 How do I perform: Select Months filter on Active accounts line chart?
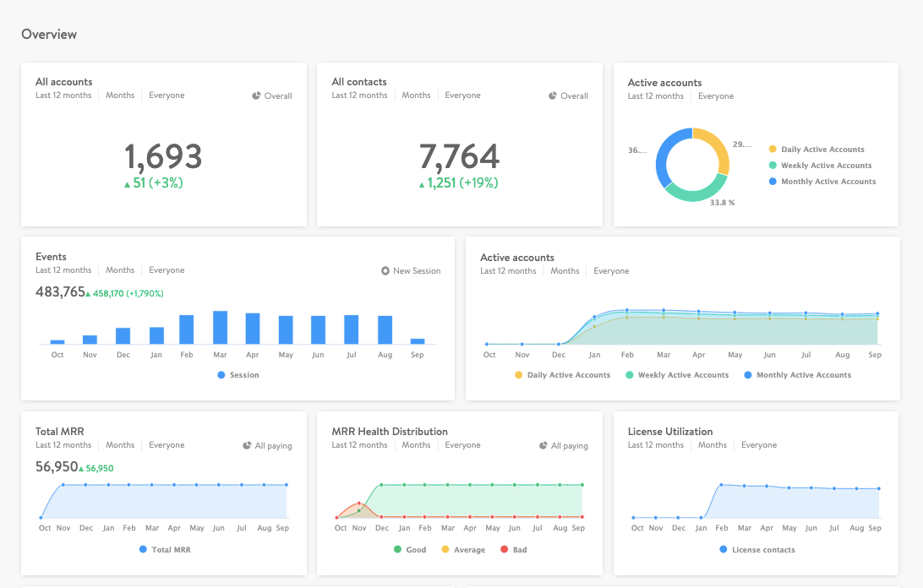(x=565, y=270)
